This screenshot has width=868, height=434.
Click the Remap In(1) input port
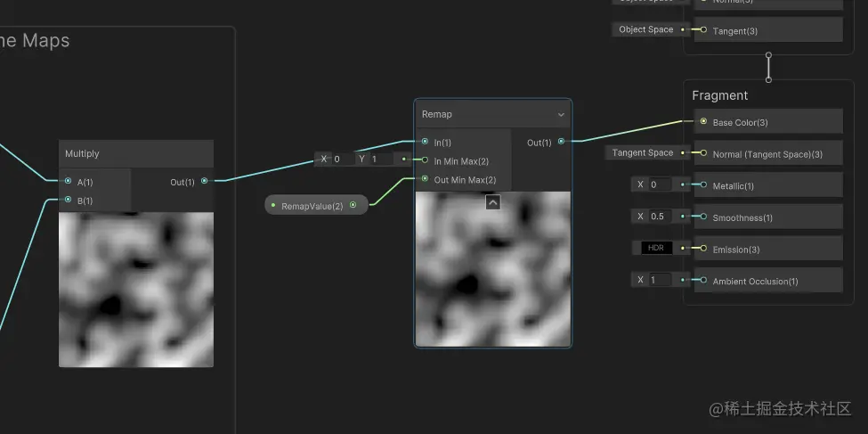pyautogui.click(x=425, y=142)
